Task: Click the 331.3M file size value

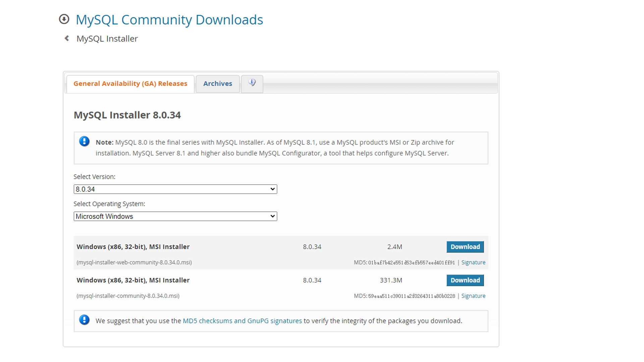Action: coord(391,280)
